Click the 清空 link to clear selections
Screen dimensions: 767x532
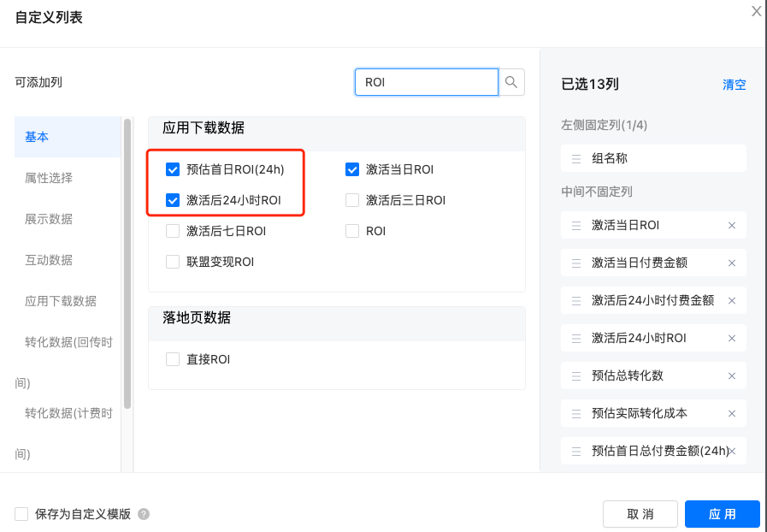tap(734, 85)
